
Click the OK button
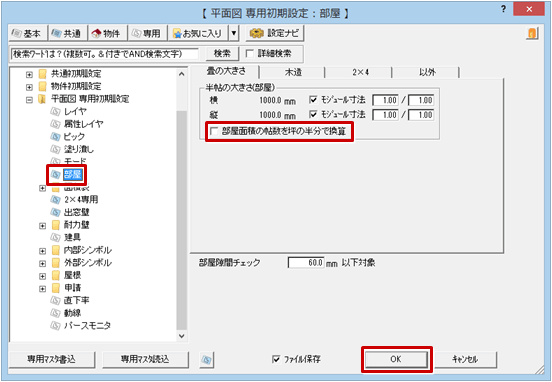pos(395,359)
